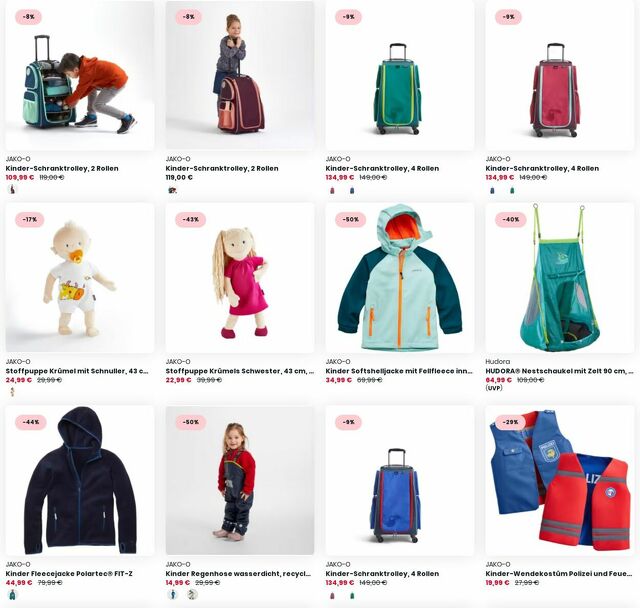The height and width of the screenshot is (608, 640).
Task: Open the Stoffpuppe Krümels Schwester doll image
Action: [x=240, y=278]
